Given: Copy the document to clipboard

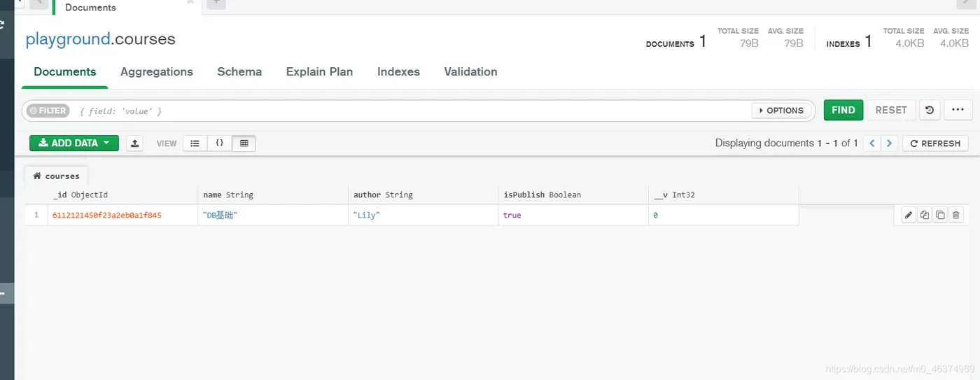Looking at the screenshot, I should pos(925,216).
